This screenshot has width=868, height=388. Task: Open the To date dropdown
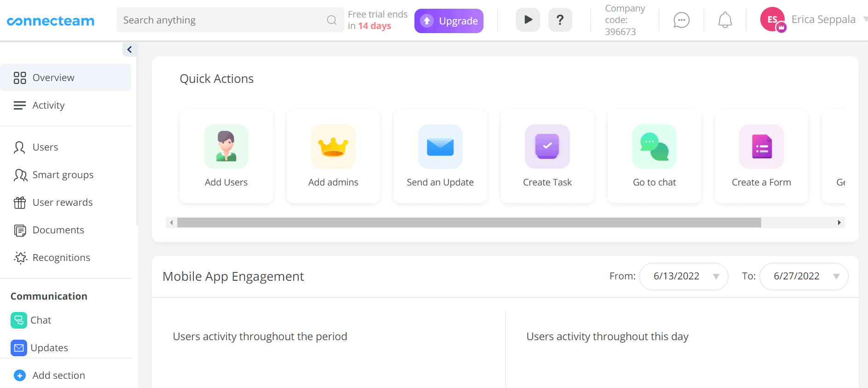click(804, 276)
